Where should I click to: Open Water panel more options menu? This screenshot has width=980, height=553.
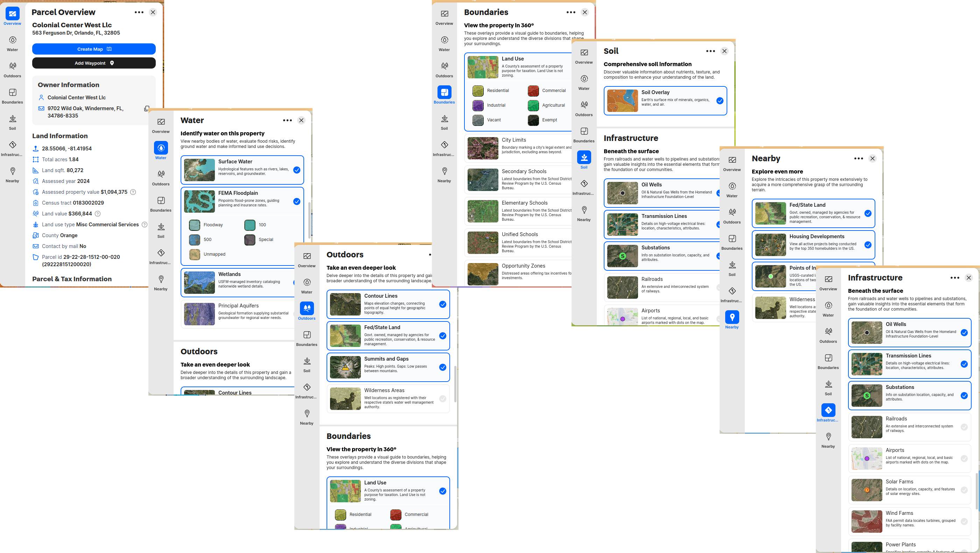(287, 120)
